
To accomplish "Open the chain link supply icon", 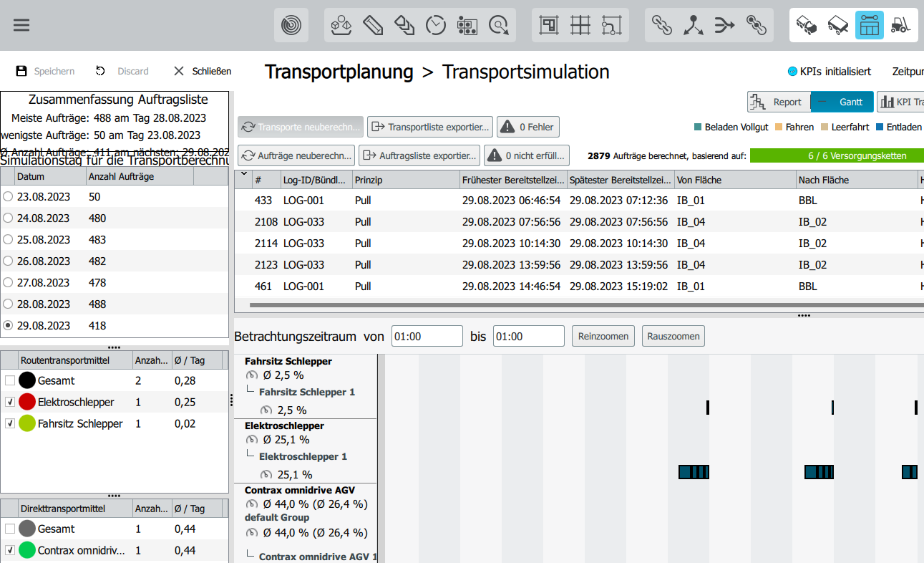I will pyautogui.click(x=661, y=26).
